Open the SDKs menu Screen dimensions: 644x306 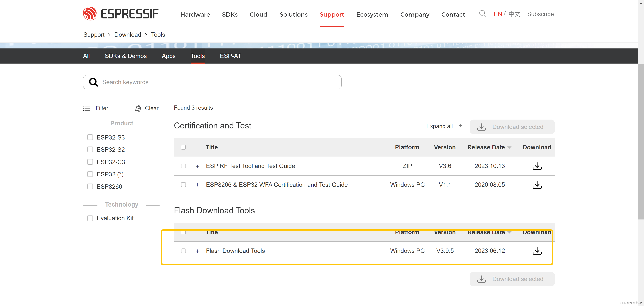click(229, 14)
